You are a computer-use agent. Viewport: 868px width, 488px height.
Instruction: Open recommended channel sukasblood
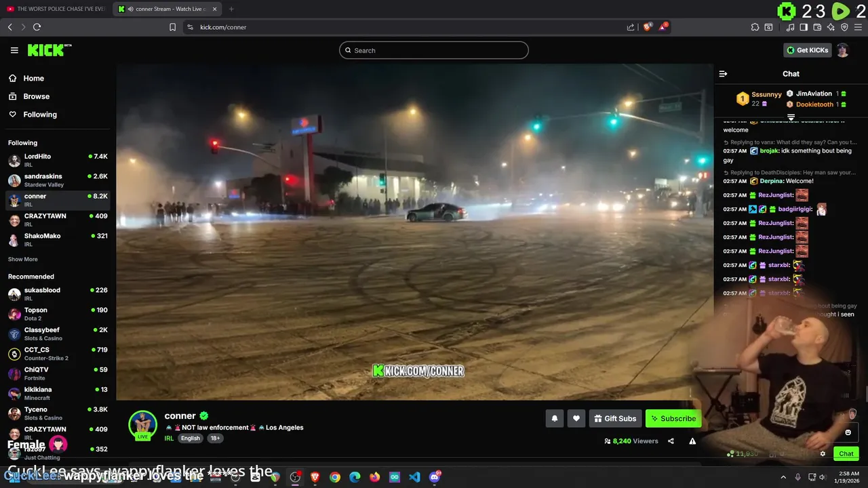click(58, 294)
